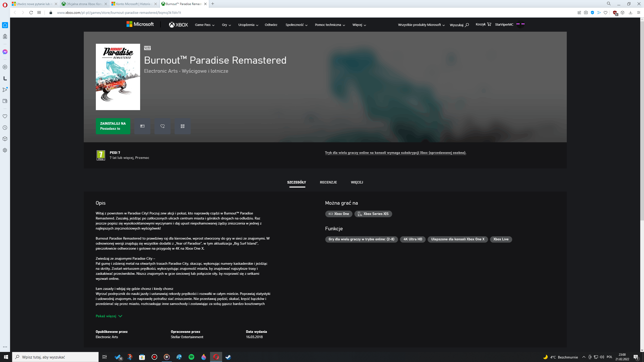Open the Opera sidebar Player
The width and height of the screenshot is (644, 362).
point(5,67)
